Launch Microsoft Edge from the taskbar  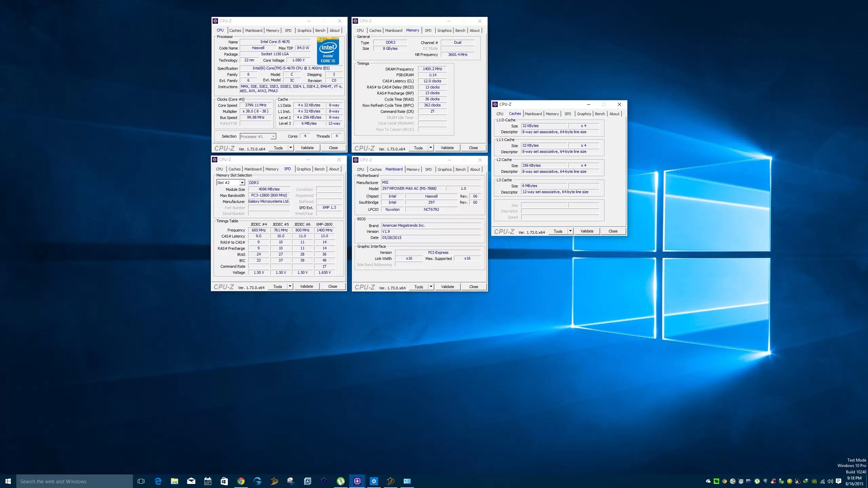(x=158, y=481)
